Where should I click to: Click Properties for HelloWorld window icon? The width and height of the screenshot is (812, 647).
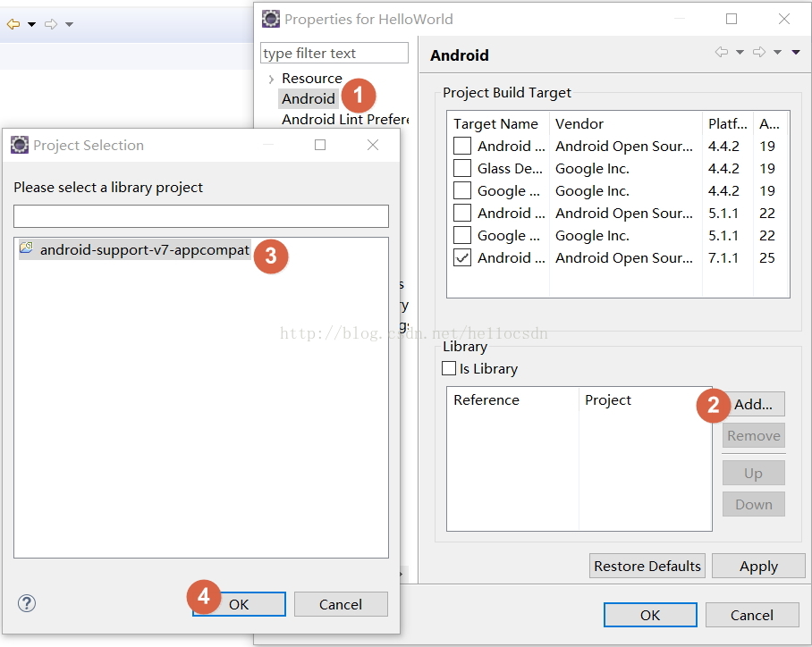(x=271, y=19)
